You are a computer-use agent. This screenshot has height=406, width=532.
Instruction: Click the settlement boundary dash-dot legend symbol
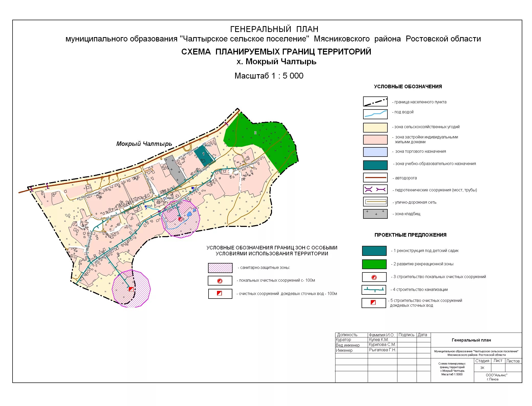(x=375, y=102)
